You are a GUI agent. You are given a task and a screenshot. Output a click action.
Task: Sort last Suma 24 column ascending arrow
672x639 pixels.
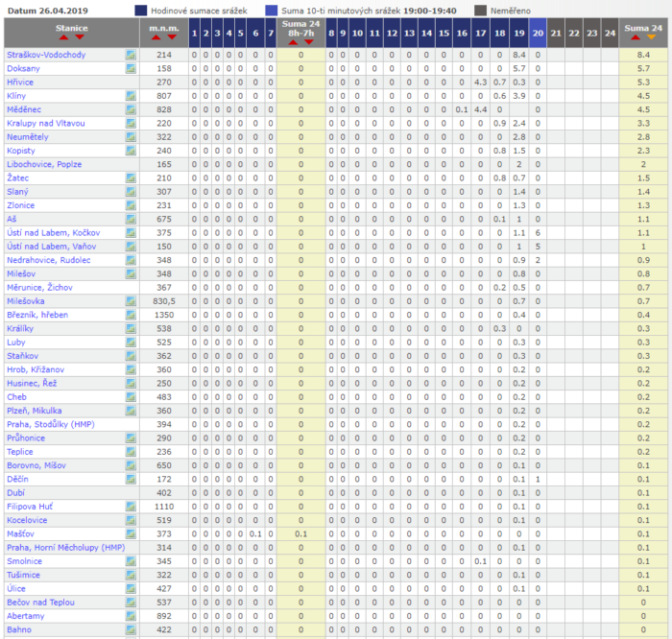(x=636, y=37)
